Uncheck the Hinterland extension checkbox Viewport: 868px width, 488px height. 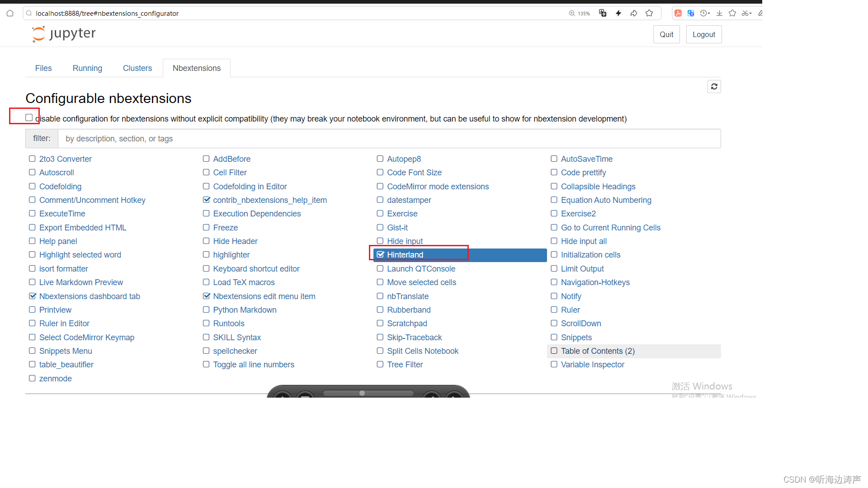click(380, 254)
